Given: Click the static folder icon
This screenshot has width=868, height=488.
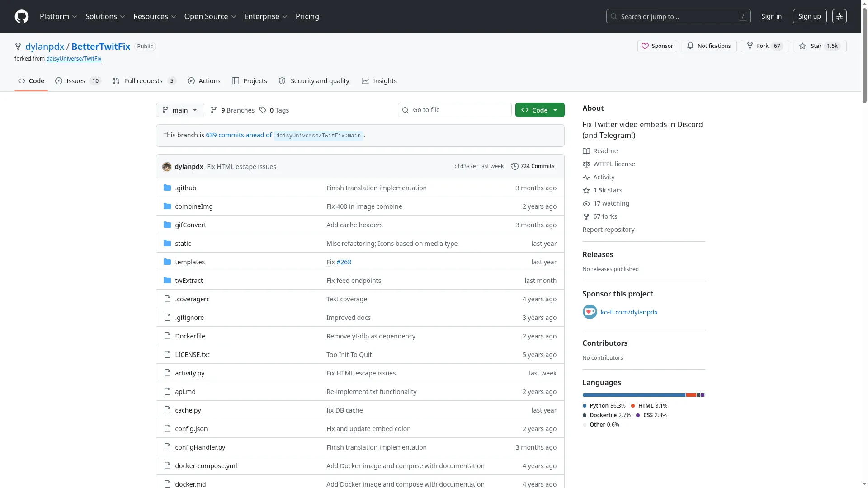Looking at the screenshot, I should click(167, 244).
